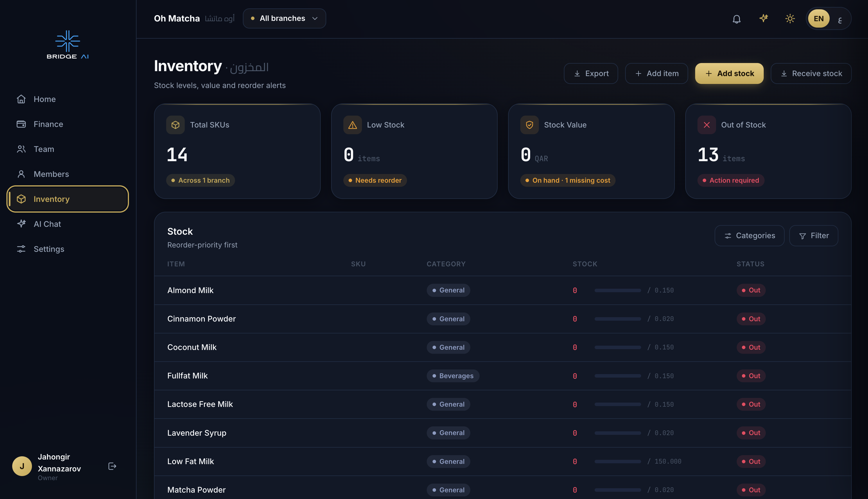Go to Home in the sidebar
This screenshot has height=499, width=868.
(68, 99)
